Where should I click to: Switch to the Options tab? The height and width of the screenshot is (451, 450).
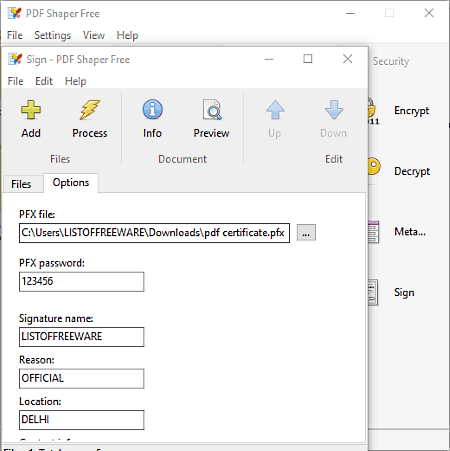(71, 183)
